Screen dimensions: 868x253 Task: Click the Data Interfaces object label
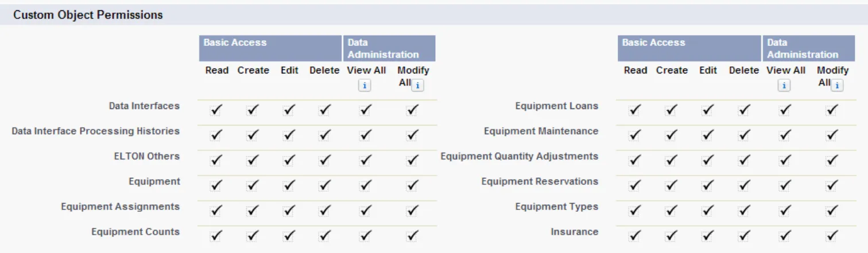pyautogui.click(x=144, y=106)
